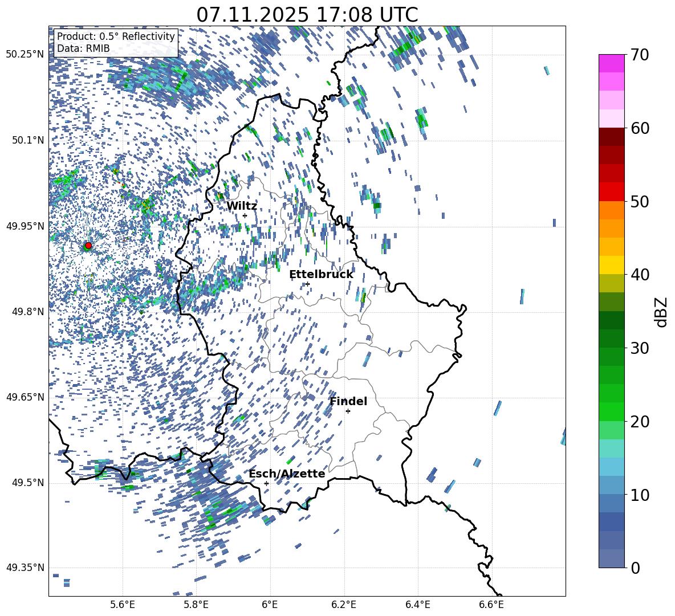Pick the yellow swatch just above 40

(612, 266)
